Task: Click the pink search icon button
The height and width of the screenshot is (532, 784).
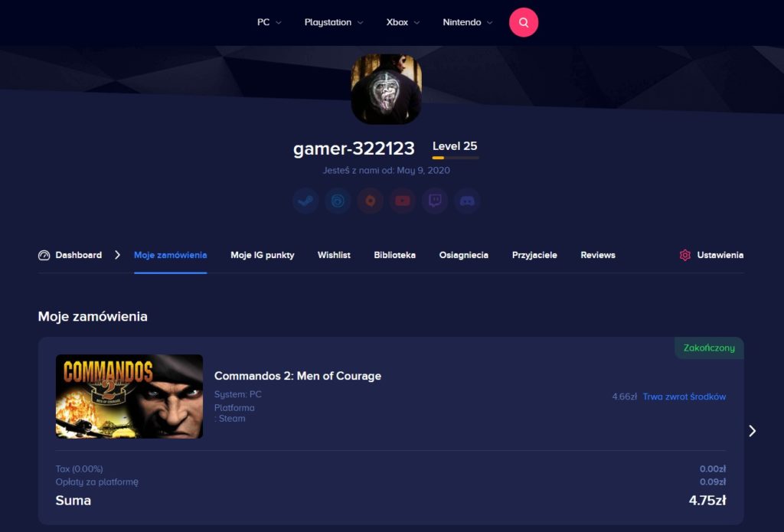Action: tap(524, 22)
